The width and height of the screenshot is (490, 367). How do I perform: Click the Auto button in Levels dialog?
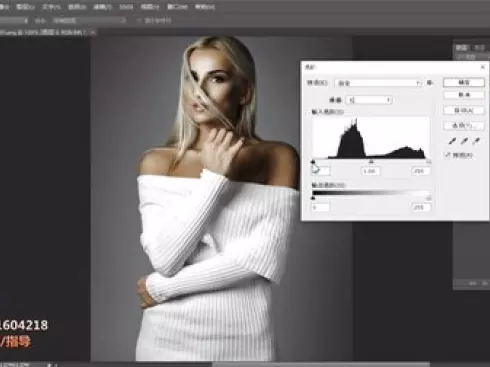click(x=464, y=110)
